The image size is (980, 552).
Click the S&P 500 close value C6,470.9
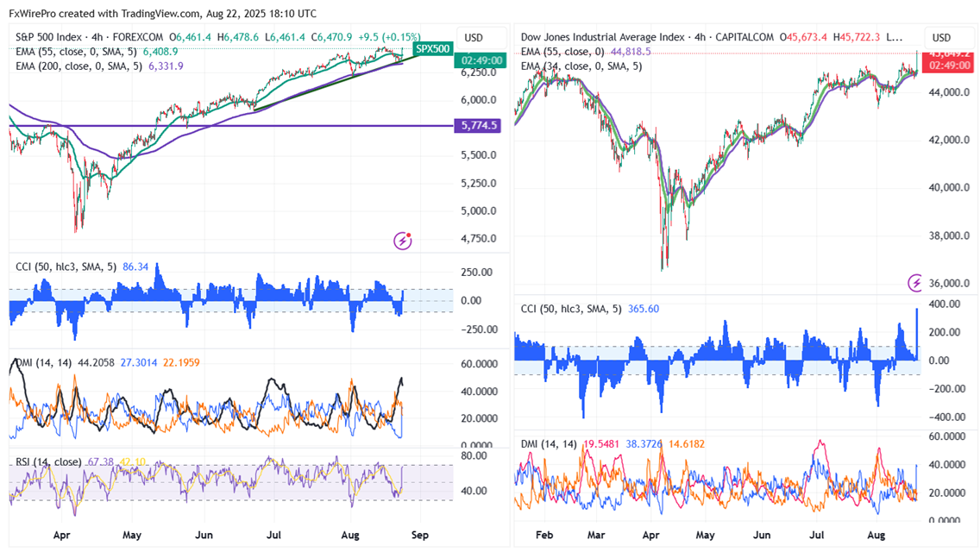pos(331,37)
